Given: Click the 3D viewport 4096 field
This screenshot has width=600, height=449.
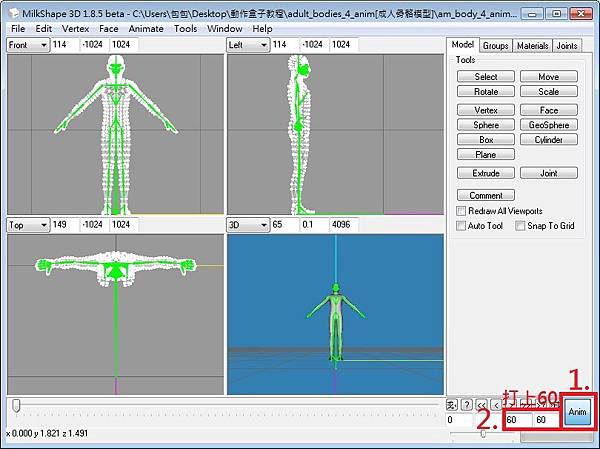Looking at the screenshot, I should [x=344, y=225].
